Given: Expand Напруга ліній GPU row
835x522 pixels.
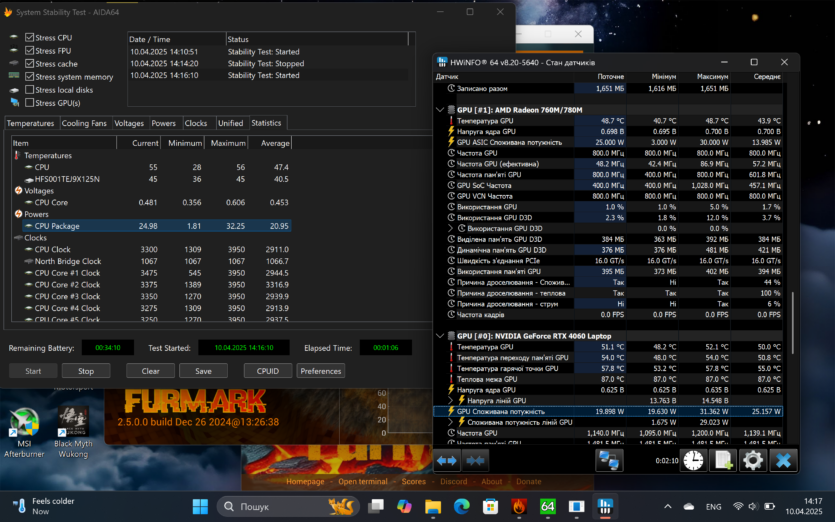Looking at the screenshot, I should (451, 401).
